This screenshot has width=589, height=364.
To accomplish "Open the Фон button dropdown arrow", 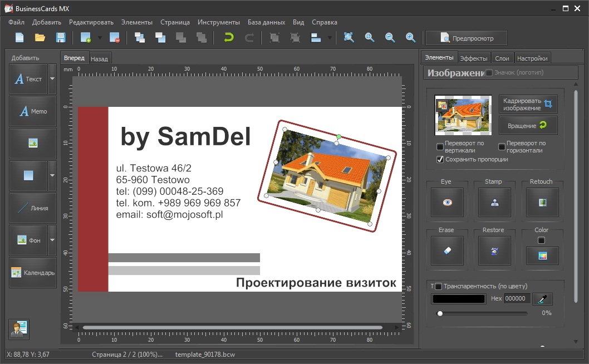I will [52, 240].
